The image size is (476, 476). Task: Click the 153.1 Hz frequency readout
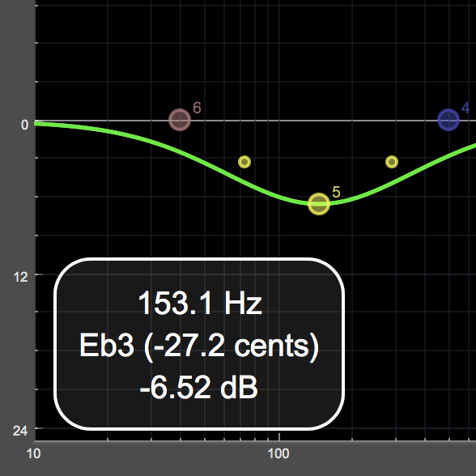point(200,304)
